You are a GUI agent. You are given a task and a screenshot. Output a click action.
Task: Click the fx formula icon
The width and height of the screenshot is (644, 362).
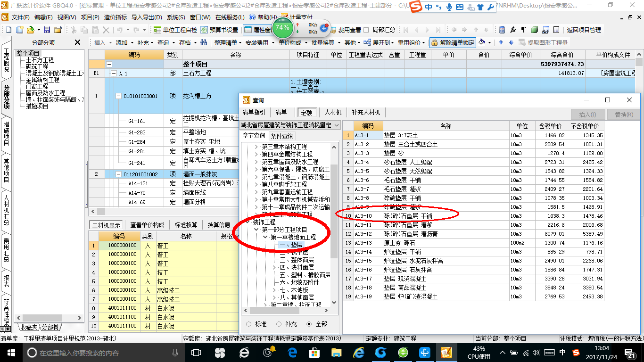(x=513, y=30)
